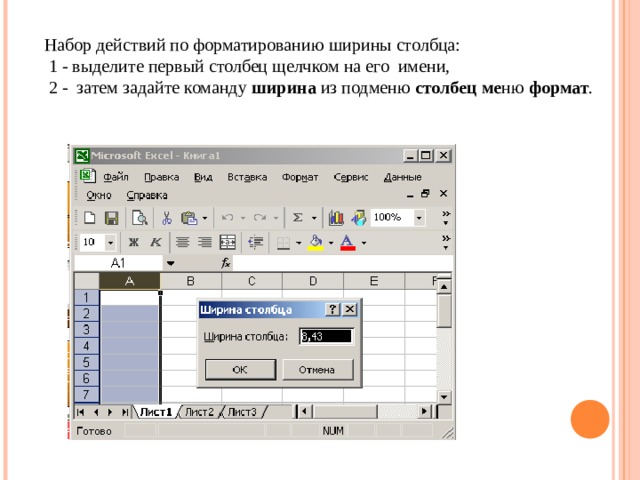Expand the standard toolbar options chevron

446,218
